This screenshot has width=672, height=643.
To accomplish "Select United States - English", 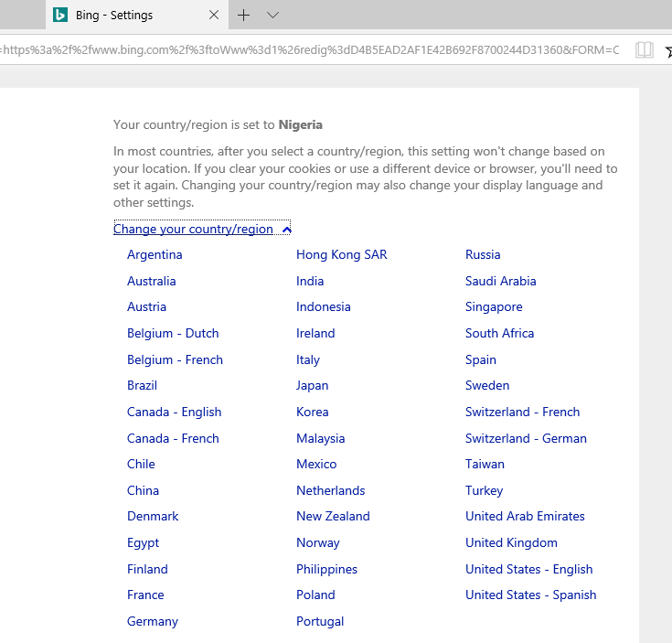I will pyautogui.click(x=528, y=570).
